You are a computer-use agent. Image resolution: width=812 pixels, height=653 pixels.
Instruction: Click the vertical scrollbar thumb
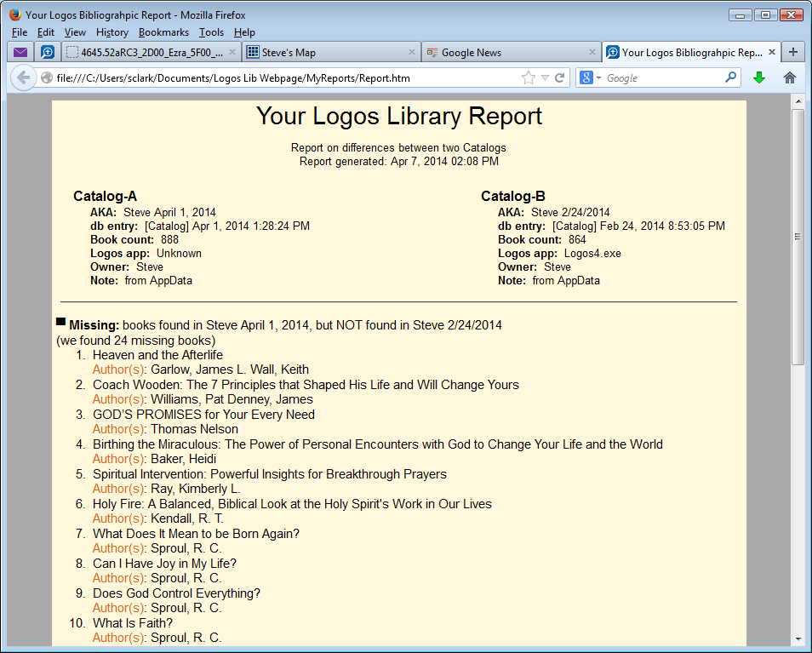[x=798, y=236]
